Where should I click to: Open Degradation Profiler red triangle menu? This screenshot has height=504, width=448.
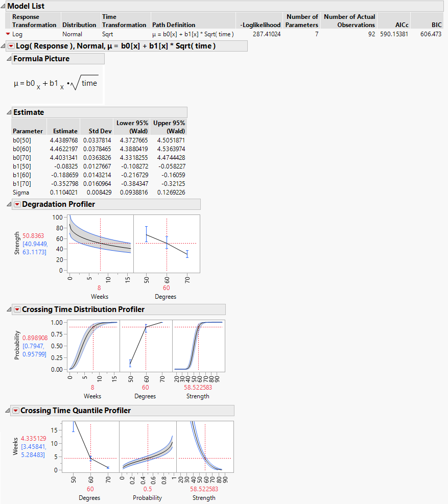pos(17,204)
